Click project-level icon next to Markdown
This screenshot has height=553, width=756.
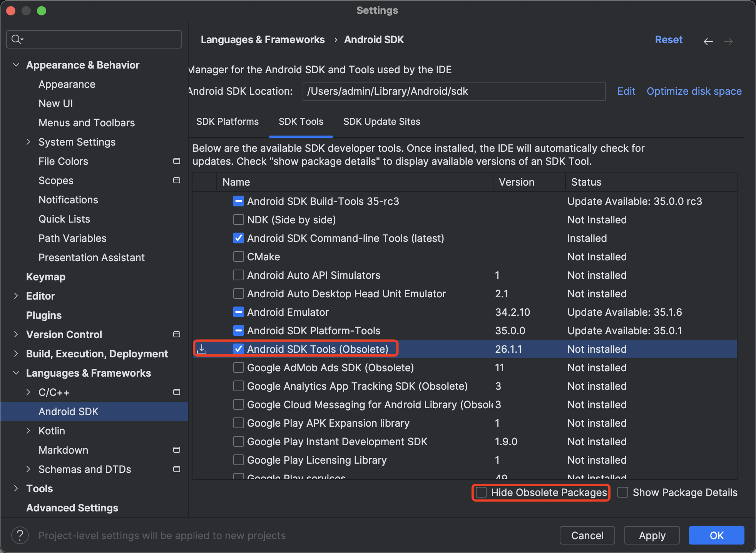pyautogui.click(x=177, y=450)
